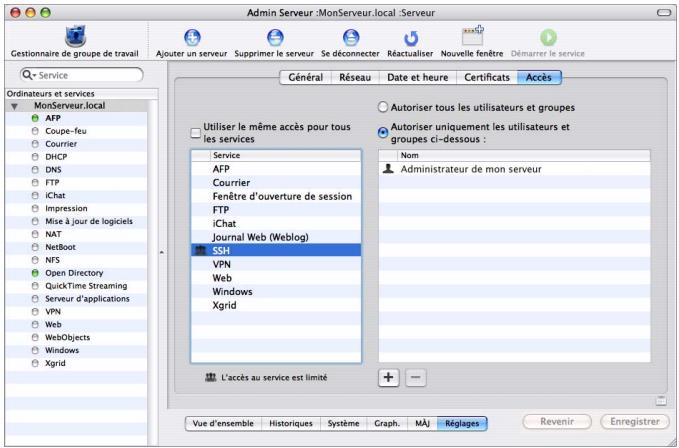
Task: Switch to the Réseau tab
Action: pyautogui.click(x=355, y=77)
